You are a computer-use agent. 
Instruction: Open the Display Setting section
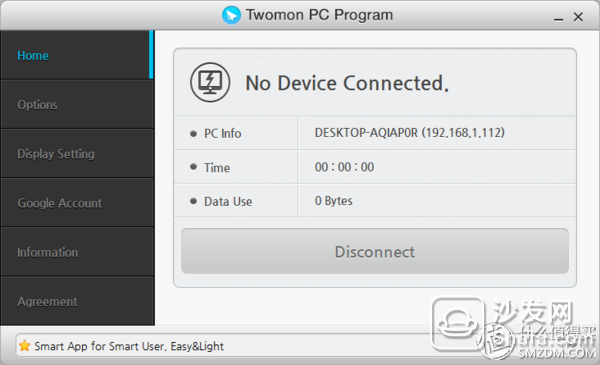[77, 153]
